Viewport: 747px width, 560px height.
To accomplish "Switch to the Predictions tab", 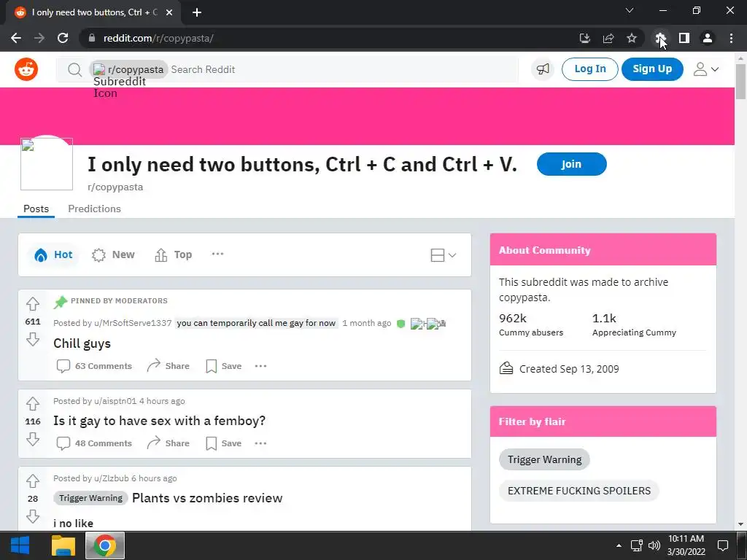I will [x=94, y=209].
